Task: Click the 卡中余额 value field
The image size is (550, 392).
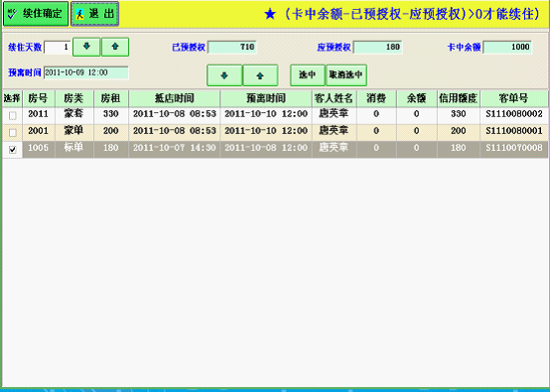Action: point(507,48)
